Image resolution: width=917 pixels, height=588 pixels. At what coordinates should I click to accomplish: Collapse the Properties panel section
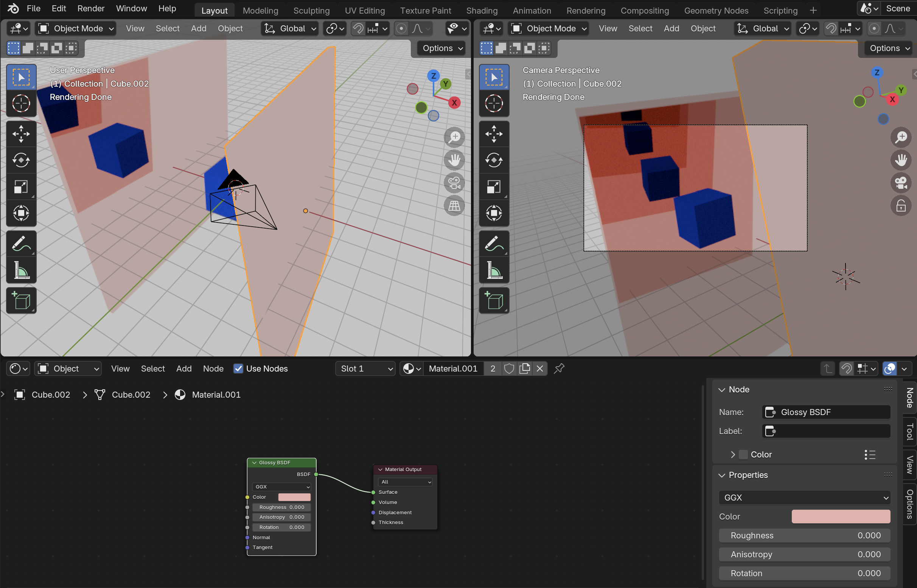[722, 475]
